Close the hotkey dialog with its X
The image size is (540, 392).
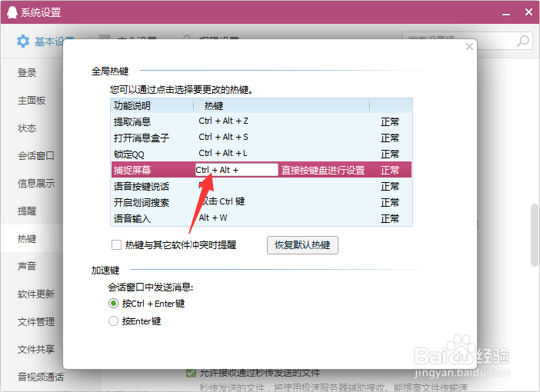pos(469,46)
